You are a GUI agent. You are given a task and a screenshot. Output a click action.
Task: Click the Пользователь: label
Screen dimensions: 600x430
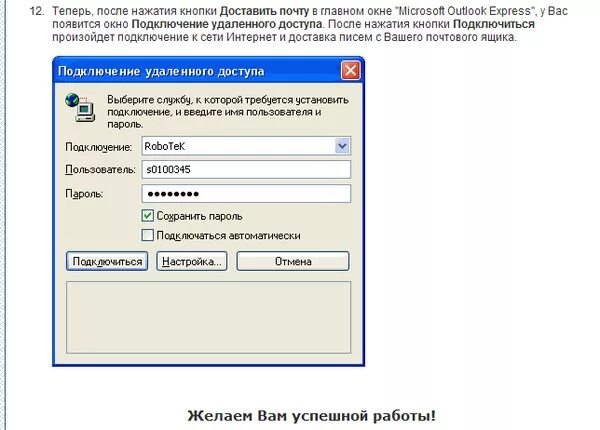click(x=100, y=169)
